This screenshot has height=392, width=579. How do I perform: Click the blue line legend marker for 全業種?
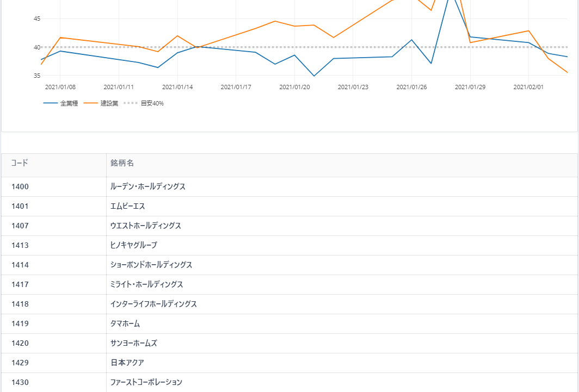(50, 103)
